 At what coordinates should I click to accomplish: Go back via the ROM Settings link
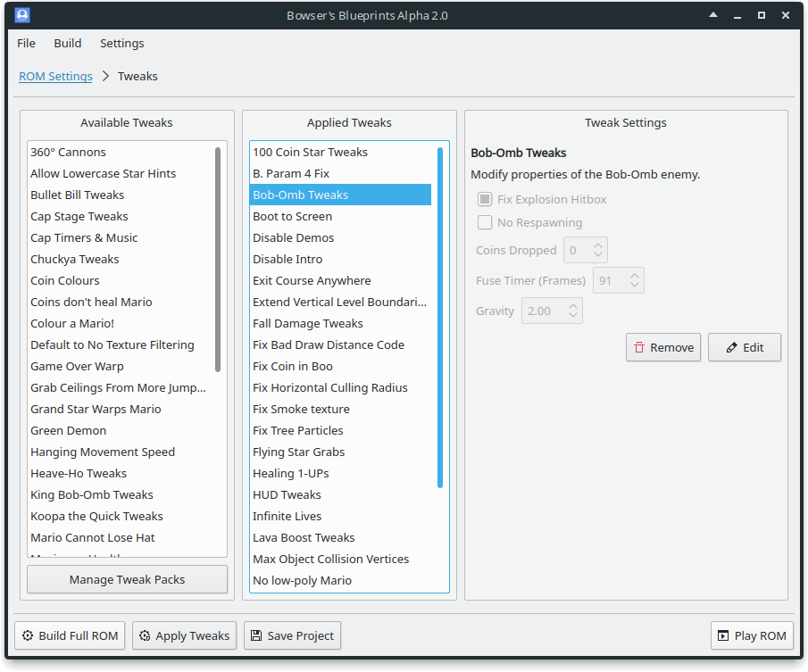coord(55,76)
